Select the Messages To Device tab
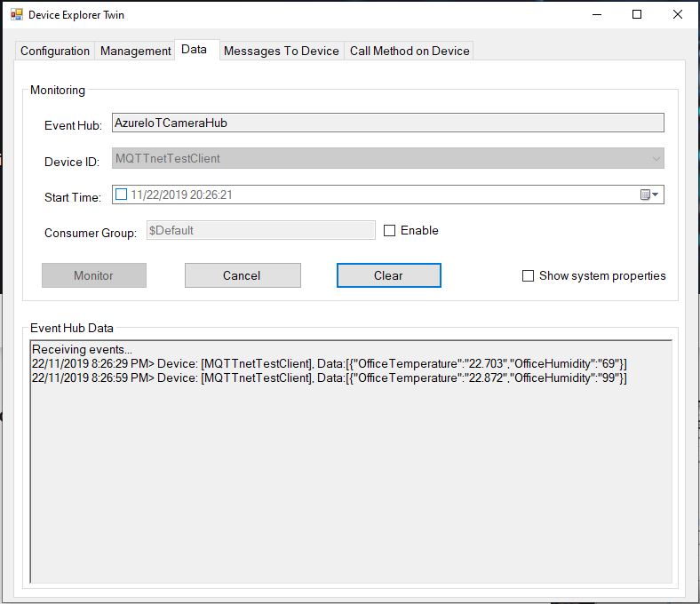 [x=281, y=51]
